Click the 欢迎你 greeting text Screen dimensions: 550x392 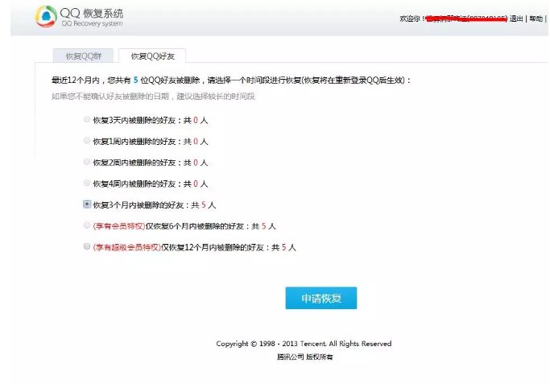point(412,19)
